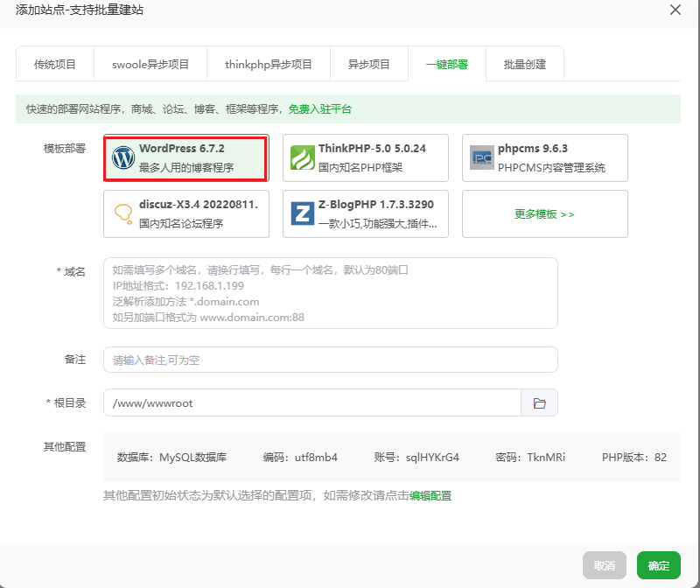Click the discuz speech bubble icon

[123, 213]
